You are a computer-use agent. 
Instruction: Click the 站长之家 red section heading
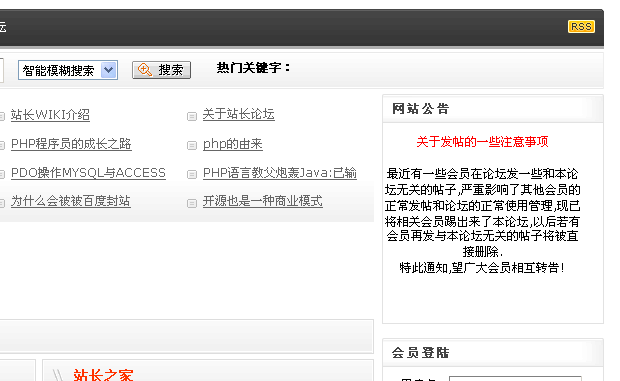point(103,375)
